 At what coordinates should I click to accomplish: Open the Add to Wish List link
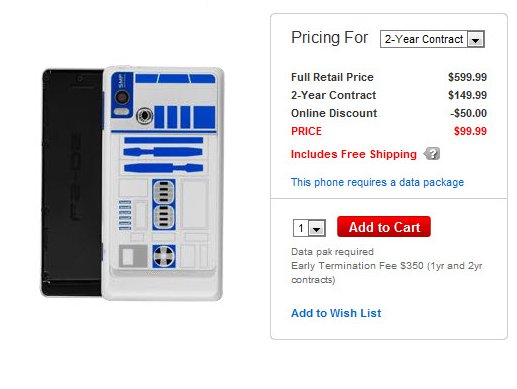[336, 313]
